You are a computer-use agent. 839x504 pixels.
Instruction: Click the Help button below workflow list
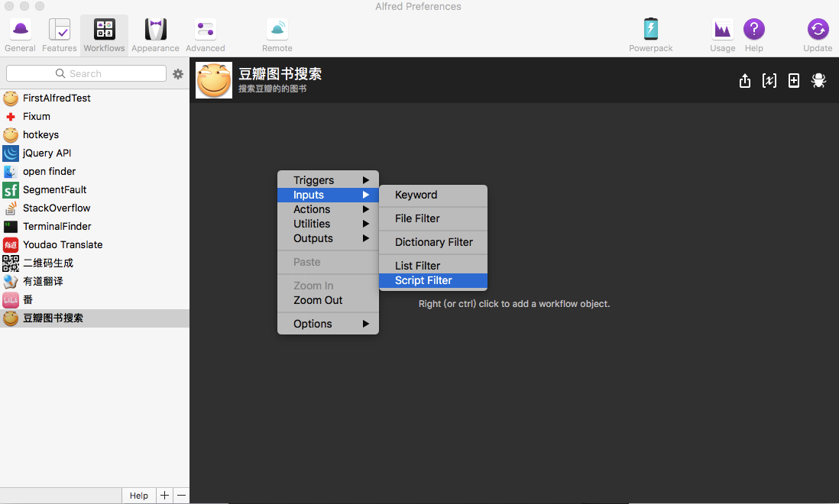click(138, 496)
